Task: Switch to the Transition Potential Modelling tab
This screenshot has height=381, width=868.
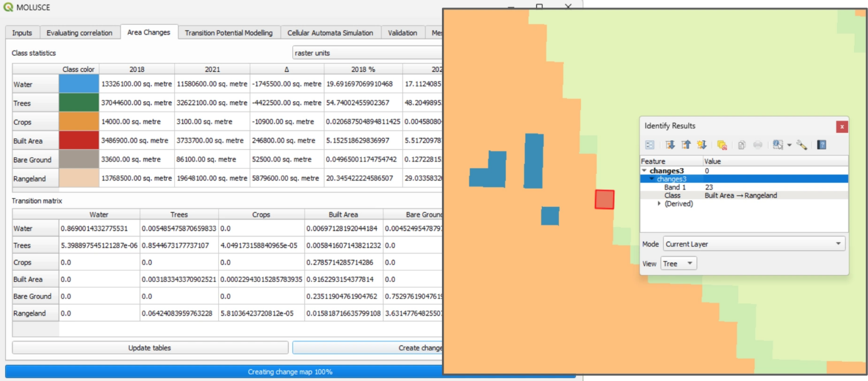Action: (x=229, y=33)
